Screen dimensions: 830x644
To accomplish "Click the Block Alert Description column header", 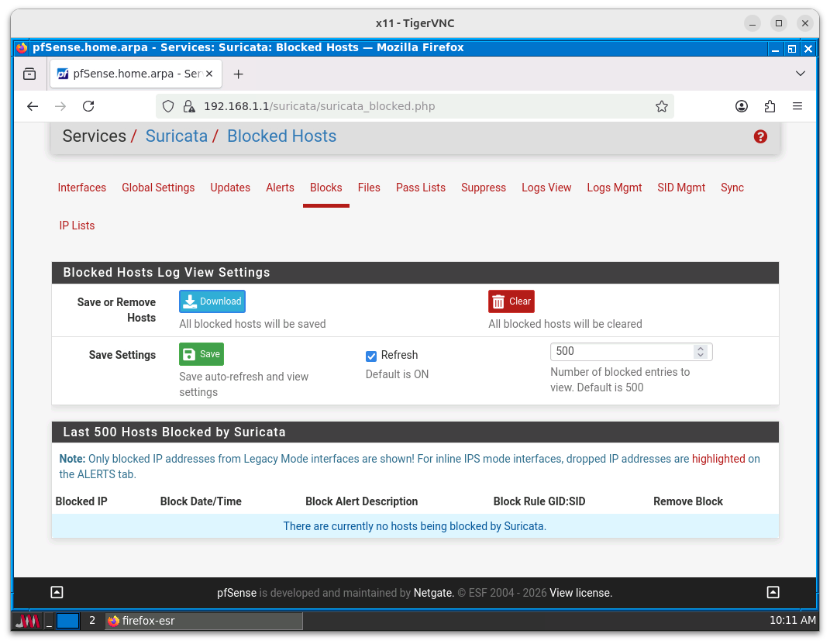I will [362, 501].
